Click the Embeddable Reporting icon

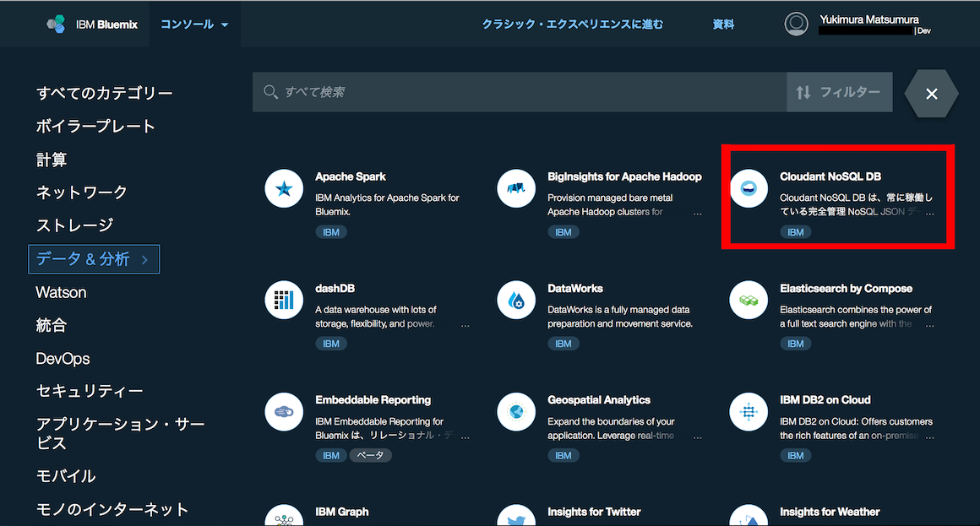click(284, 412)
